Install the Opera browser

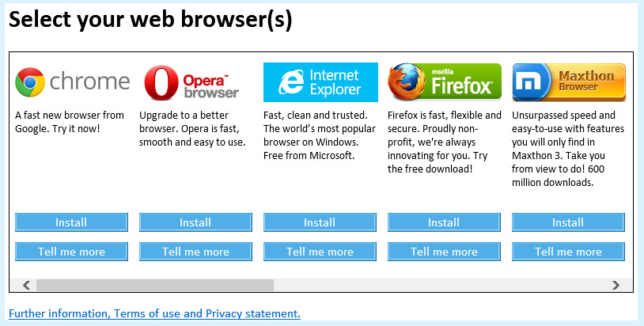point(195,222)
